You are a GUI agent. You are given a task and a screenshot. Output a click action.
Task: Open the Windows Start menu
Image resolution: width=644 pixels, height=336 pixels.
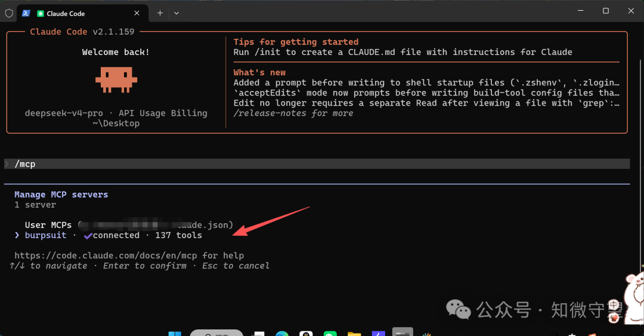pos(175,333)
